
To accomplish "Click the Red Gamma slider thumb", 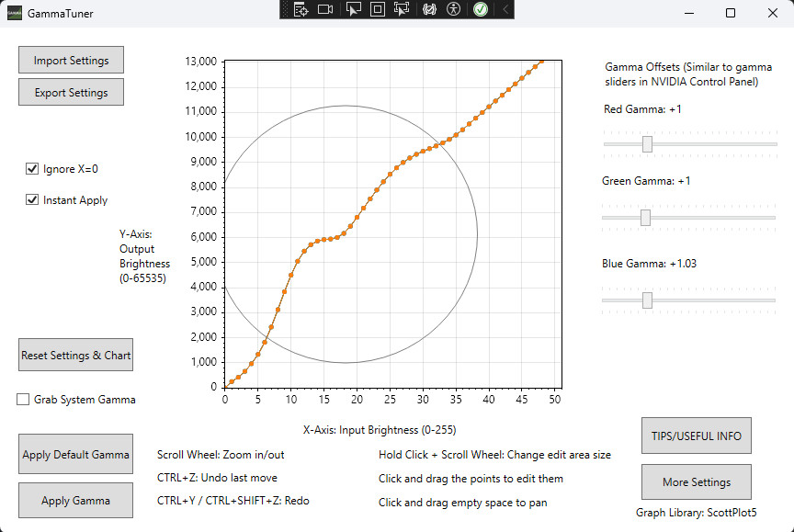I will point(647,143).
